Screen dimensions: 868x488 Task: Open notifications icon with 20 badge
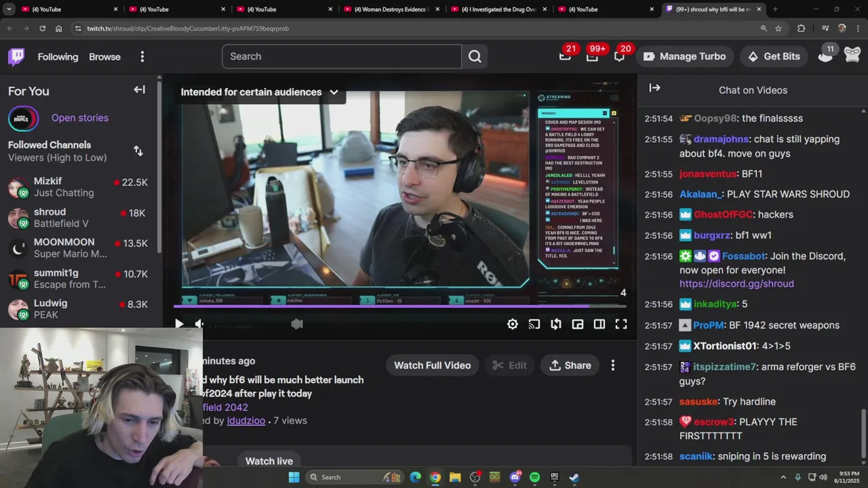click(619, 56)
